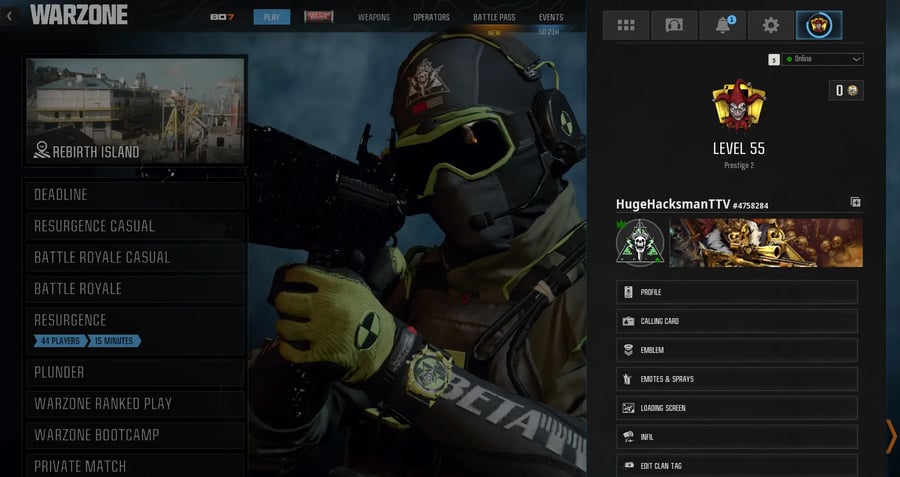The height and width of the screenshot is (477, 900).
Task: Open Emotes & Sprays menu
Action: pyautogui.click(x=737, y=379)
